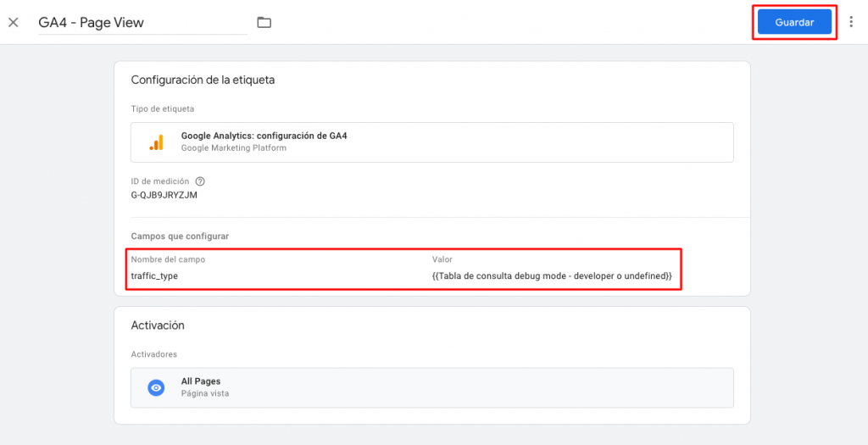Click the Google Marketing Platform subtitle
Image resolution: width=868 pixels, height=445 pixels.
[x=234, y=148]
